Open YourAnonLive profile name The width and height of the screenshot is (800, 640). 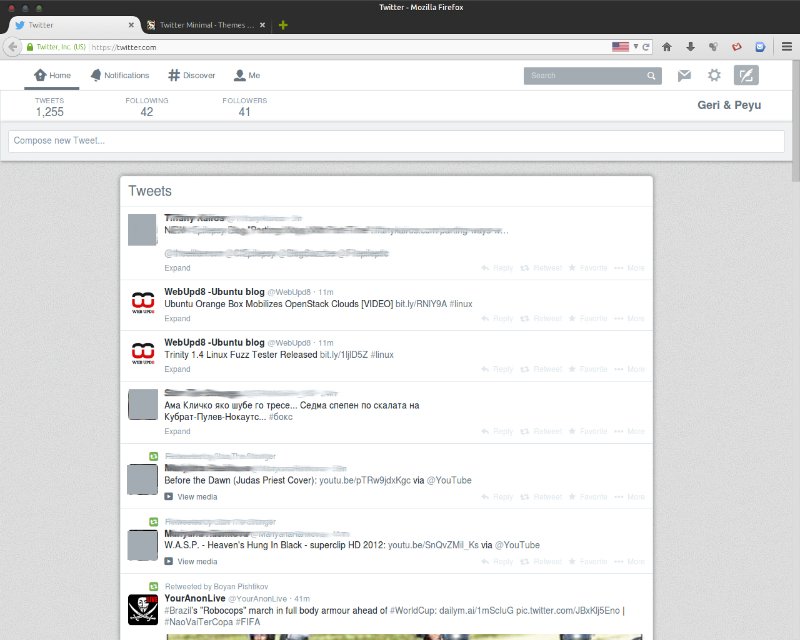[x=195, y=598]
